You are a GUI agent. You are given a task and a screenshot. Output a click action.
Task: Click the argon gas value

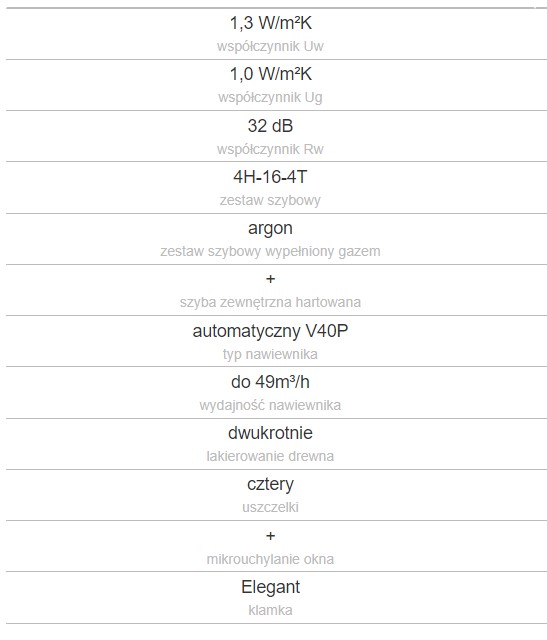click(x=270, y=229)
